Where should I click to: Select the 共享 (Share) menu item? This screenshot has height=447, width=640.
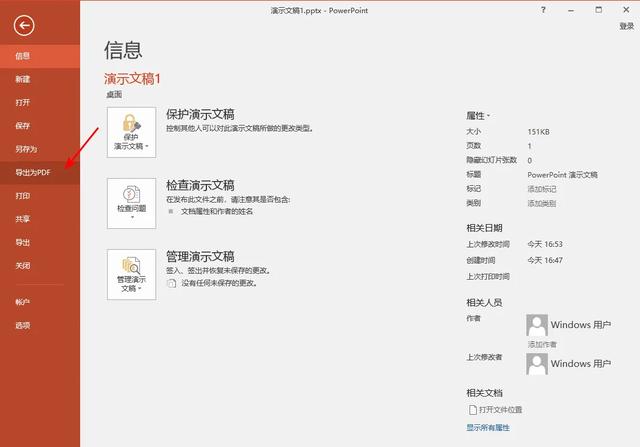point(40,219)
